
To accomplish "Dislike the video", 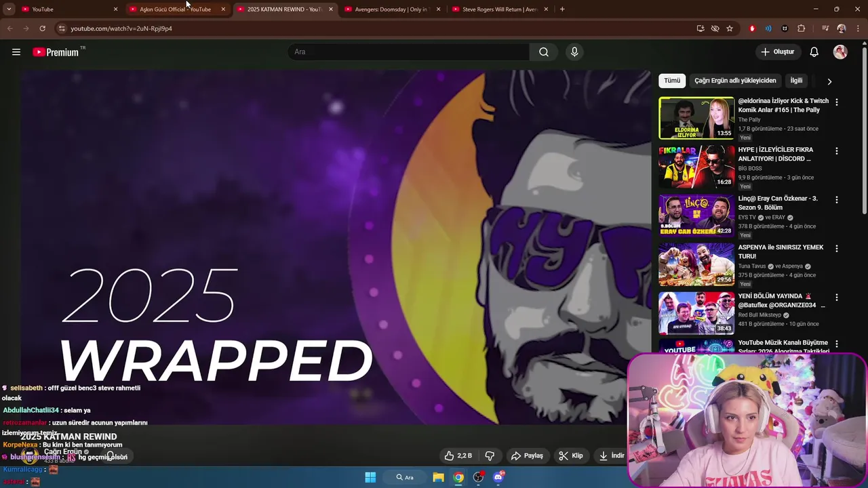I will coord(490,455).
